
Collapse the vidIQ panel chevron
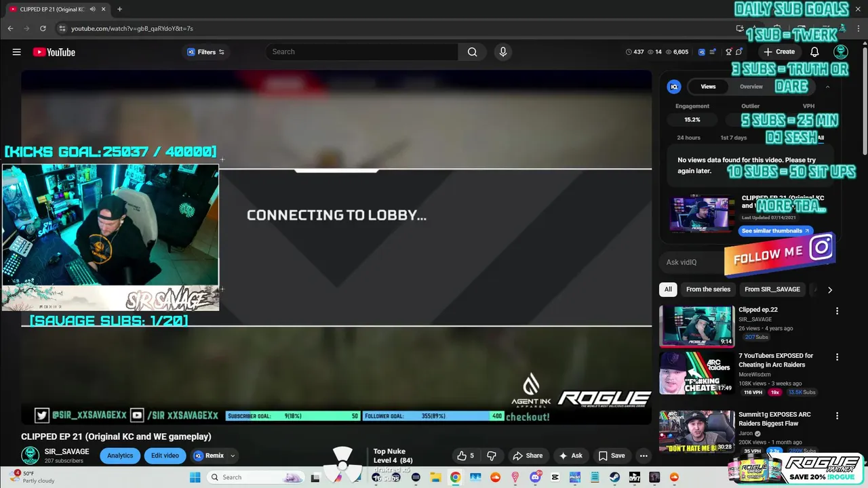coord(827,87)
